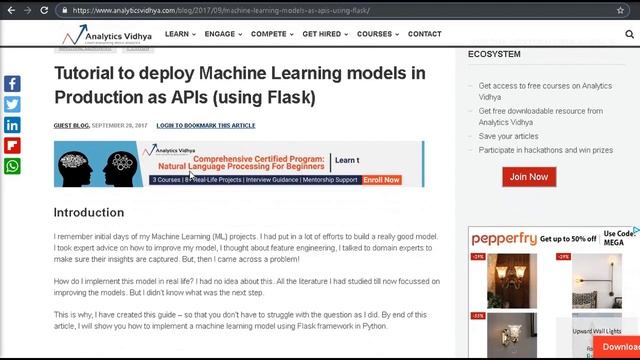Screen dimensions: 640x360
Task: Expand the ENGAGE menu dropdown
Action: click(x=223, y=34)
